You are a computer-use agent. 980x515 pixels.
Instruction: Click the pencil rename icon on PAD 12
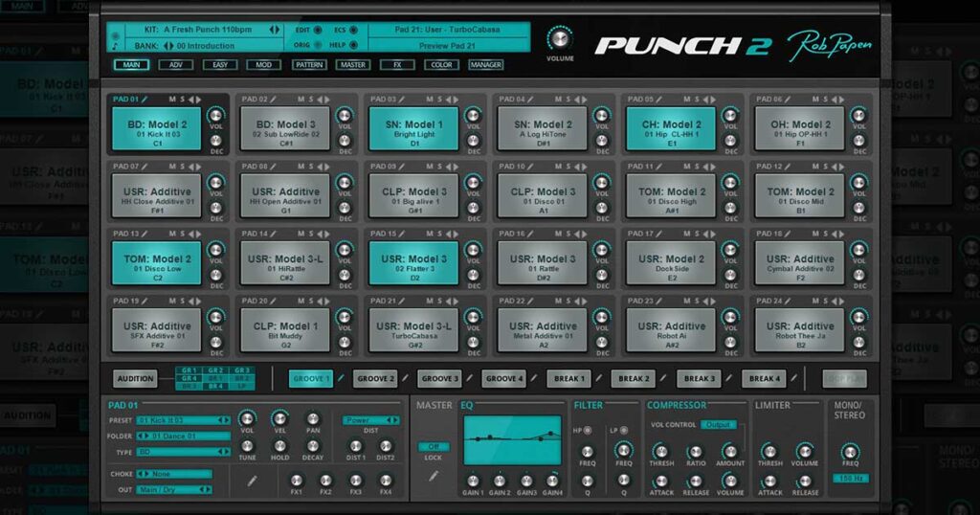789,167
